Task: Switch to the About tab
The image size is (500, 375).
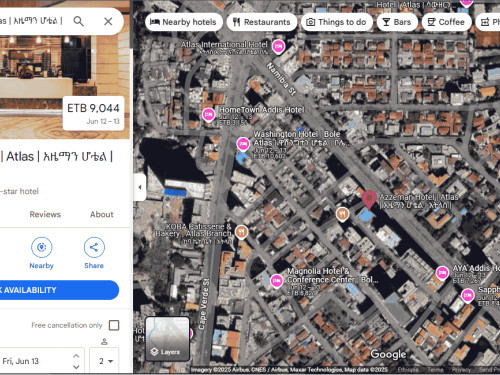Action: click(102, 214)
